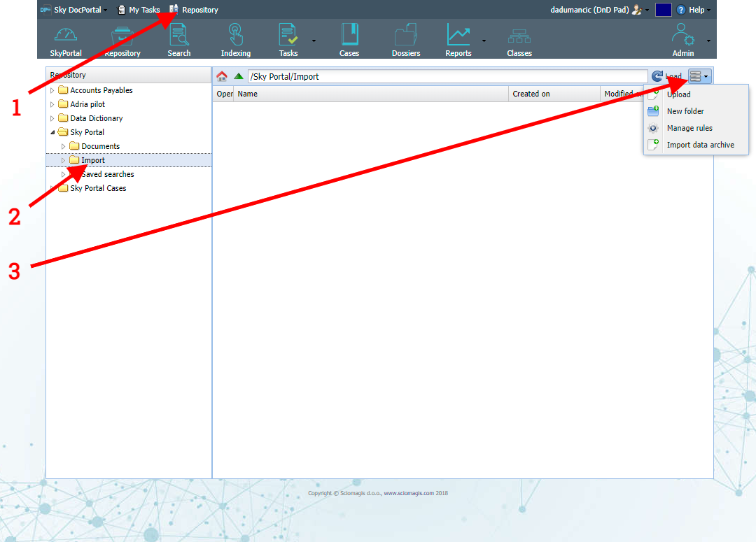Open the folder actions menu button
This screenshot has width=756, height=542.
tap(699, 76)
